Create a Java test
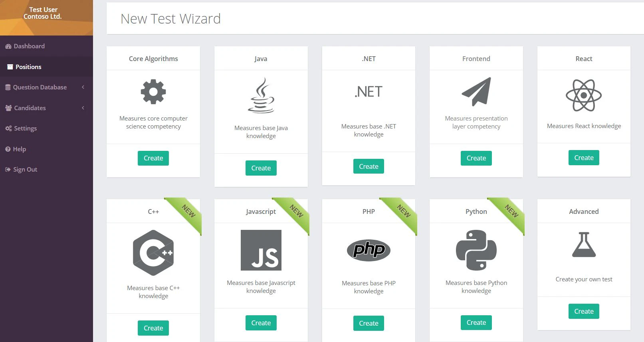This screenshot has width=644, height=342. coord(261,168)
